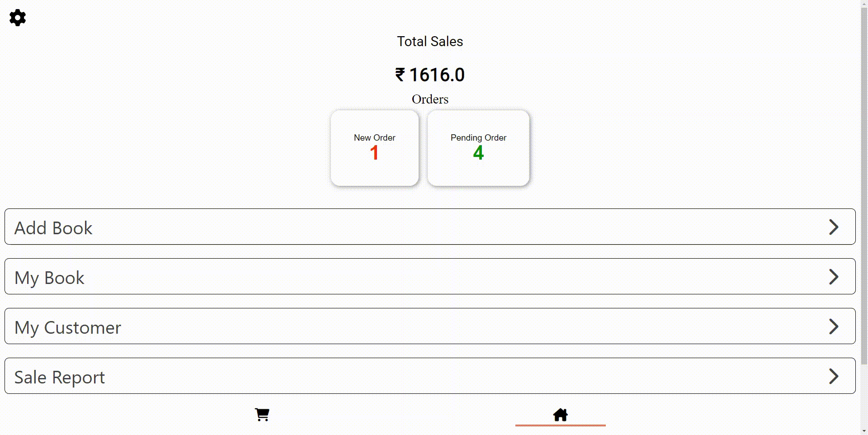Open the My Book list
This screenshot has height=435, width=868.
pyautogui.click(x=429, y=276)
